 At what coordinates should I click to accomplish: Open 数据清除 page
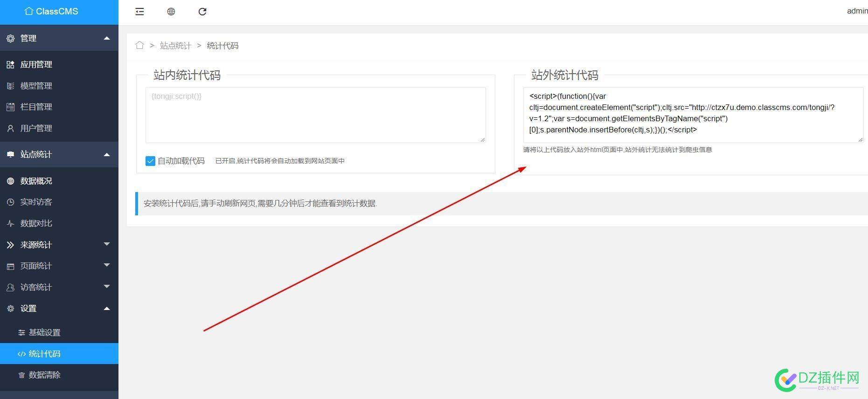tap(59, 375)
